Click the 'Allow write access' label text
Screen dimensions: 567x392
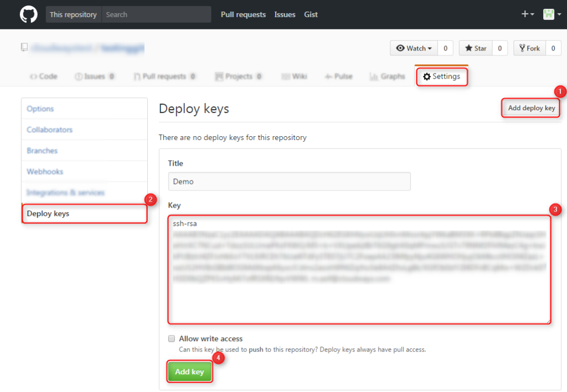(211, 338)
